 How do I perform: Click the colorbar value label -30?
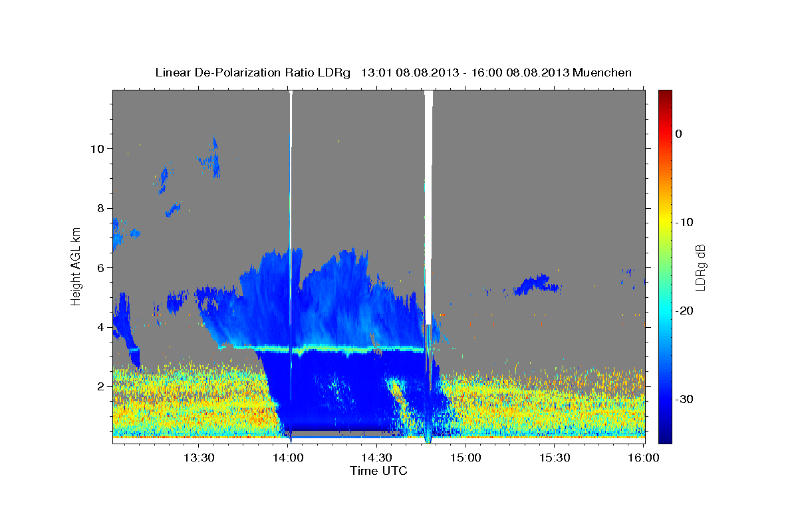pos(684,399)
